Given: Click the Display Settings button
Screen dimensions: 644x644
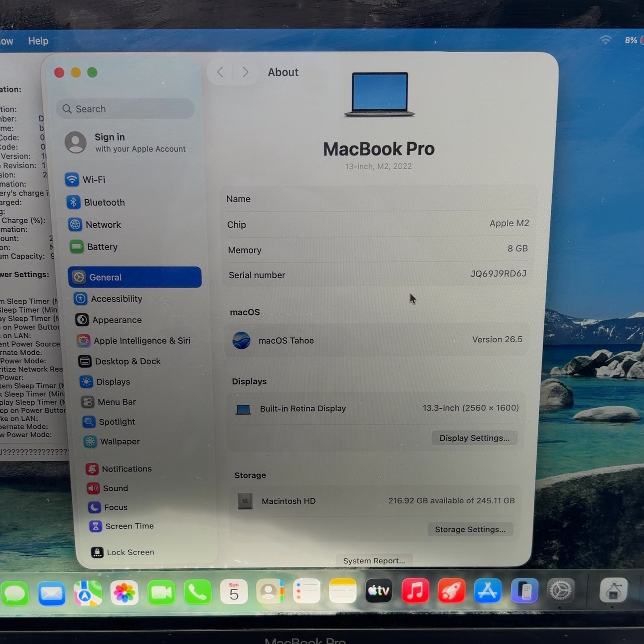Looking at the screenshot, I should 474,438.
